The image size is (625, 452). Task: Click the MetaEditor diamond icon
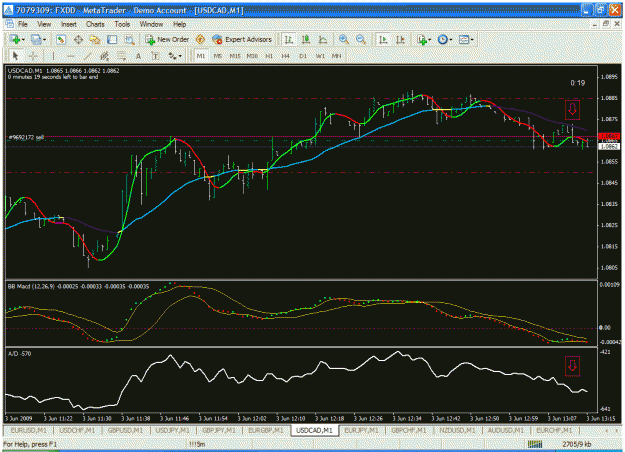pyautogui.click(x=200, y=39)
